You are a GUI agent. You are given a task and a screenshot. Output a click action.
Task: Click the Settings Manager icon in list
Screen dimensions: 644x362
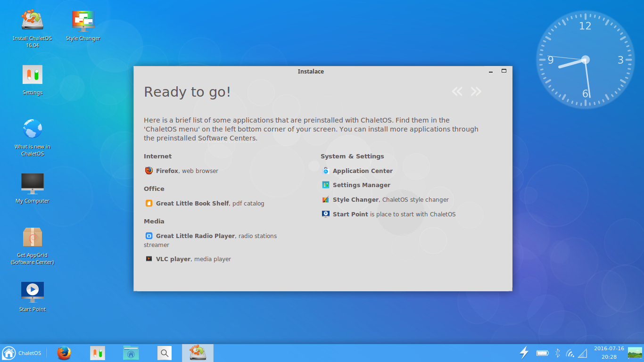pyautogui.click(x=326, y=185)
